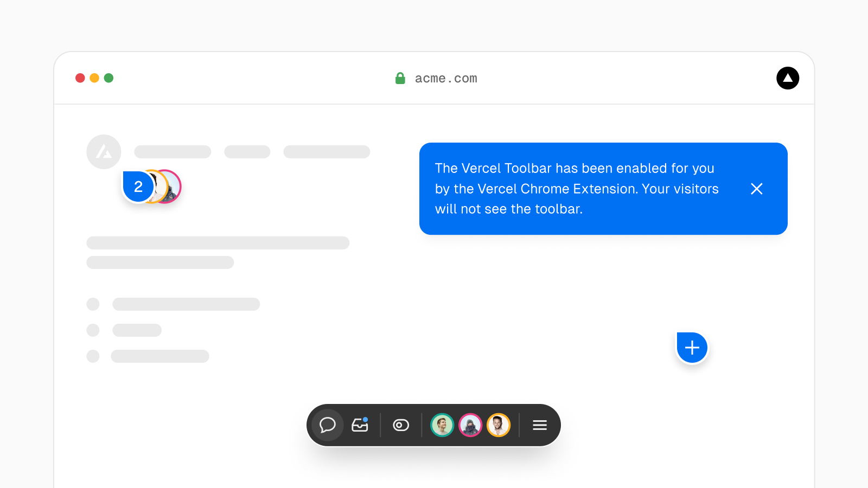Click the blue plus comment pin

692,348
